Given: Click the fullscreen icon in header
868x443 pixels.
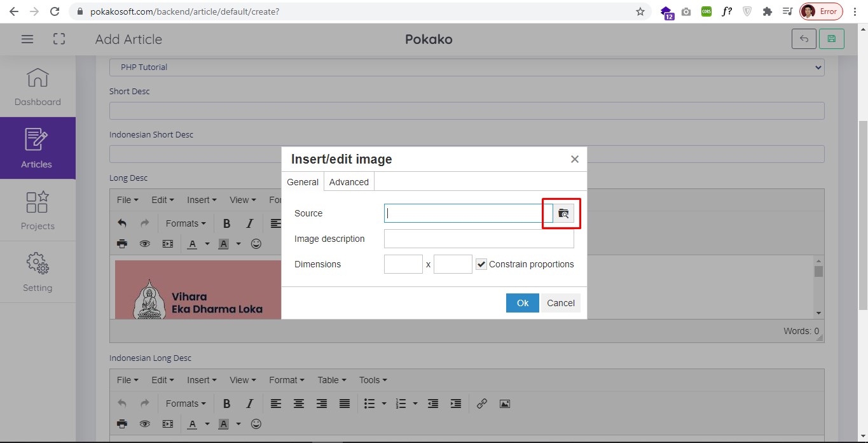Looking at the screenshot, I should (x=59, y=39).
